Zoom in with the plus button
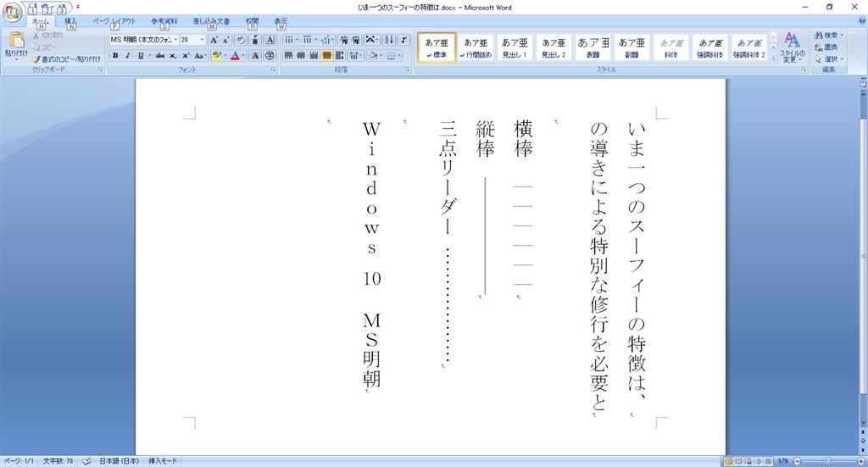 pyautogui.click(x=861, y=461)
